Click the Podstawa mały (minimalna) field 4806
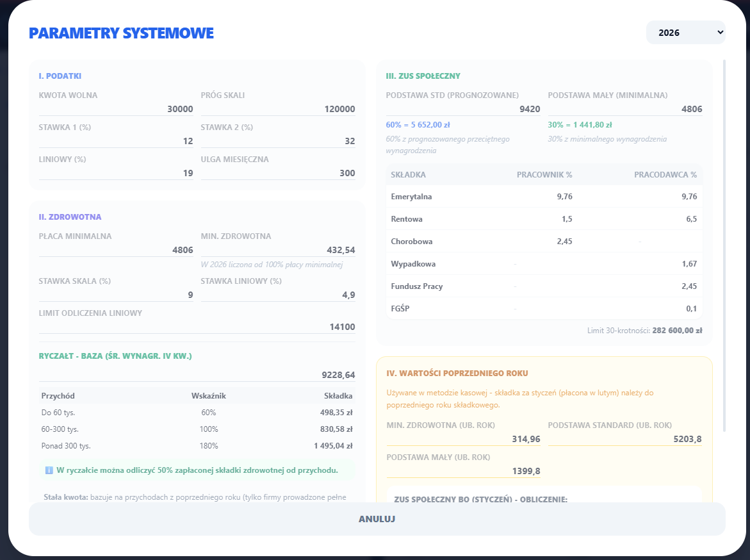Image resolution: width=750 pixels, height=560 pixels. [x=625, y=109]
